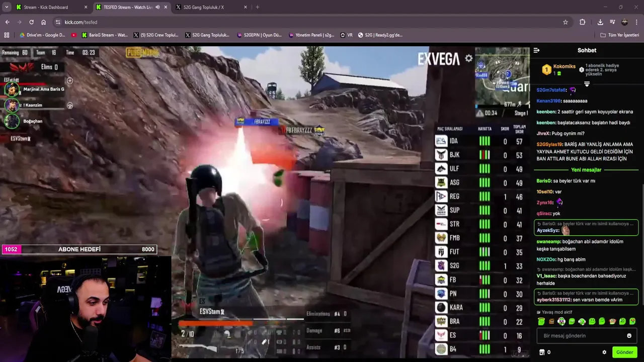
Task: Open the VR bookmark
Action: [346, 35]
